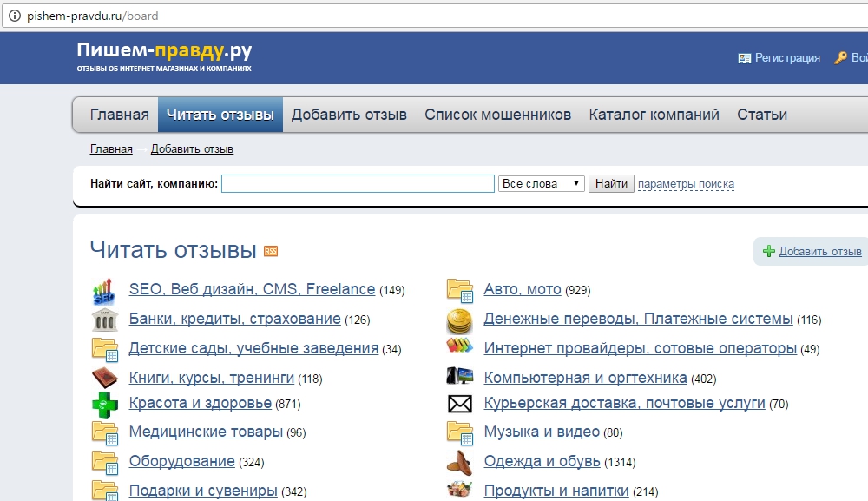
Task: Open Курьерская доставка, почтовые услуги category
Action: tap(624, 403)
